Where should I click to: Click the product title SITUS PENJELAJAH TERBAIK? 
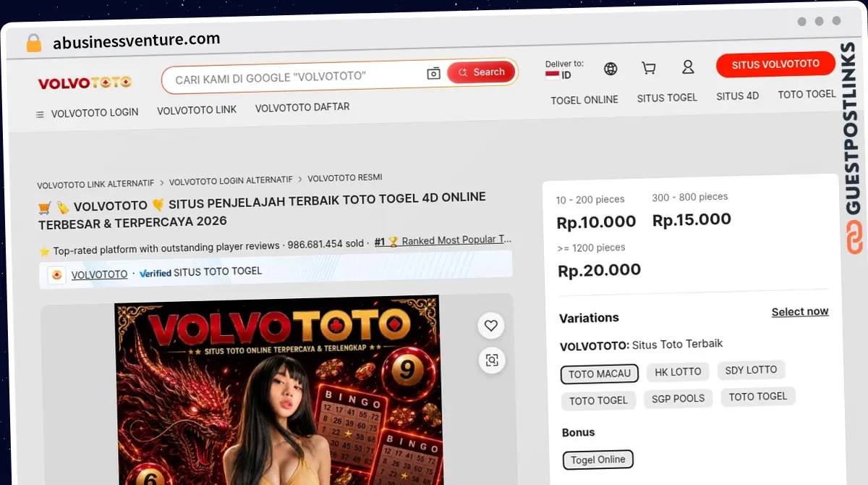click(262, 209)
